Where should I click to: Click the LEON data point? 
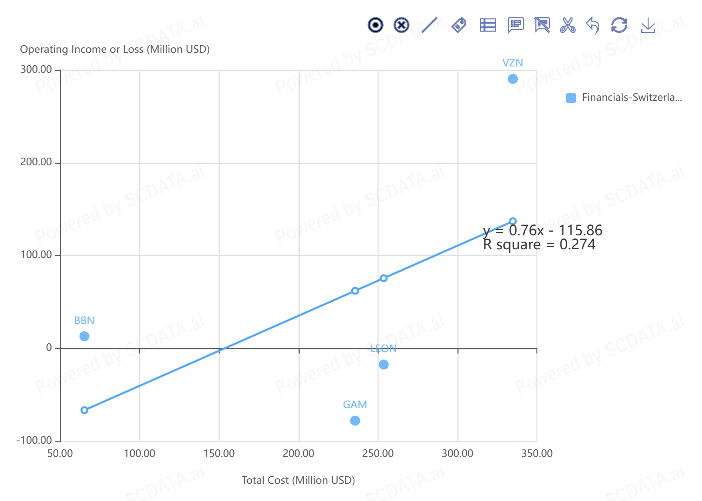click(383, 364)
